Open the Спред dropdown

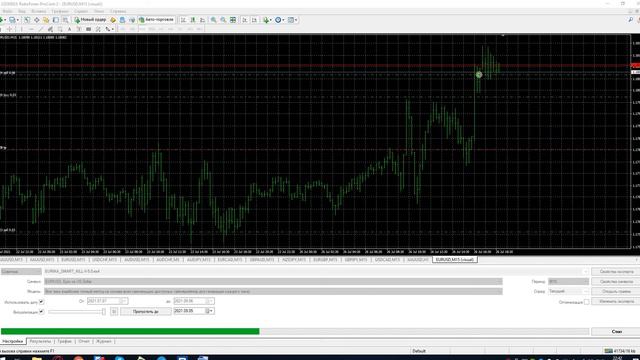568,291
